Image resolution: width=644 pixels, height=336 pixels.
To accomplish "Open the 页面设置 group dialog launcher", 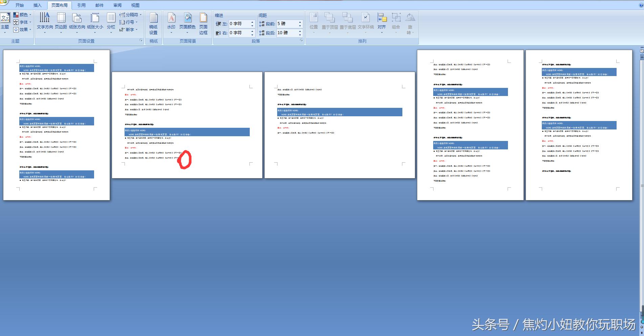I will click(x=141, y=41).
